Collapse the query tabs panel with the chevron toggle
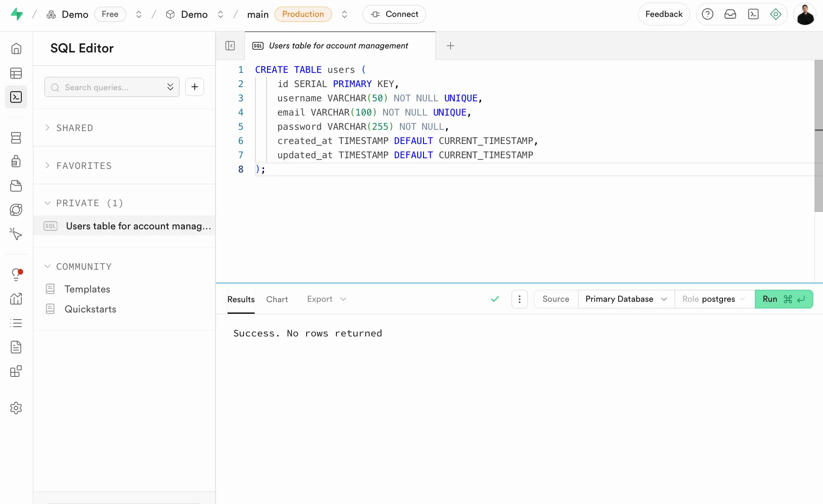 (x=231, y=46)
